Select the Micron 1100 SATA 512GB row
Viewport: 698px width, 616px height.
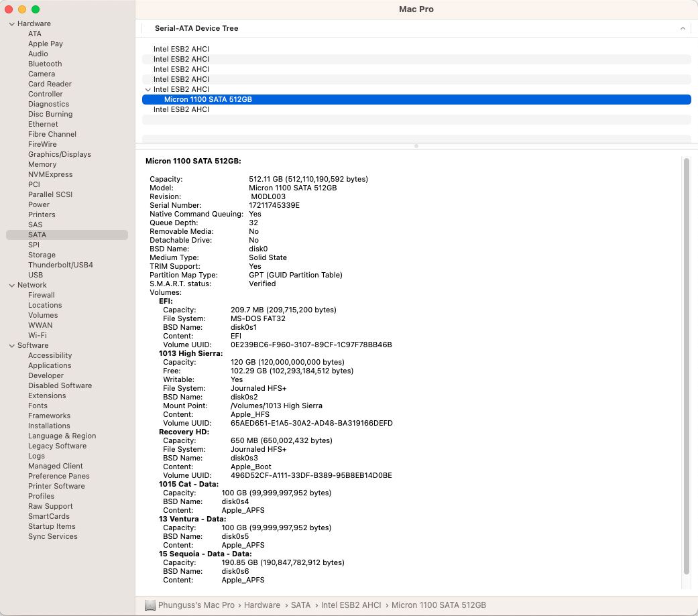pos(416,99)
